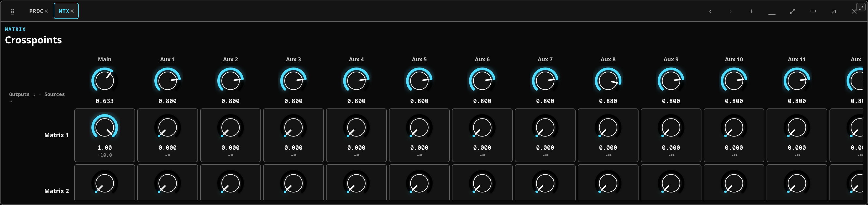Click the diagonal expand arrows icon
Viewport: 868px width, 205px height.
(x=793, y=11)
